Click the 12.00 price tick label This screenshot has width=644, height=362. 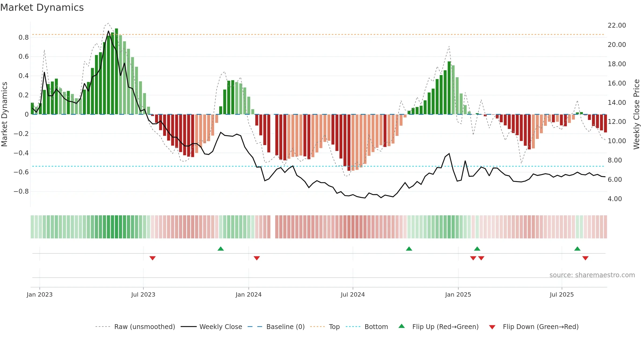(x=617, y=122)
